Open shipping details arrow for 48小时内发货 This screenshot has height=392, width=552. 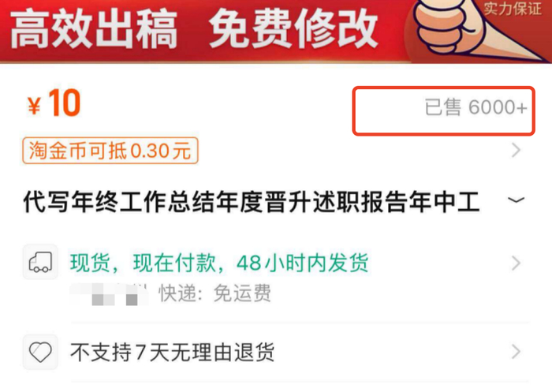tap(516, 263)
